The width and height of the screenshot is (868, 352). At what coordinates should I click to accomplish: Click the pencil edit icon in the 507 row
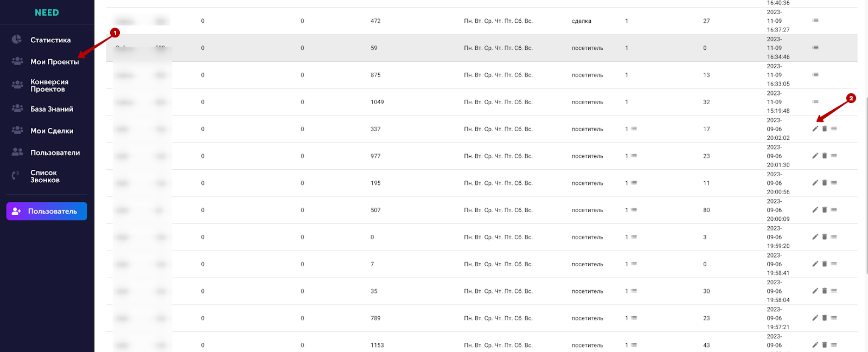coord(815,210)
